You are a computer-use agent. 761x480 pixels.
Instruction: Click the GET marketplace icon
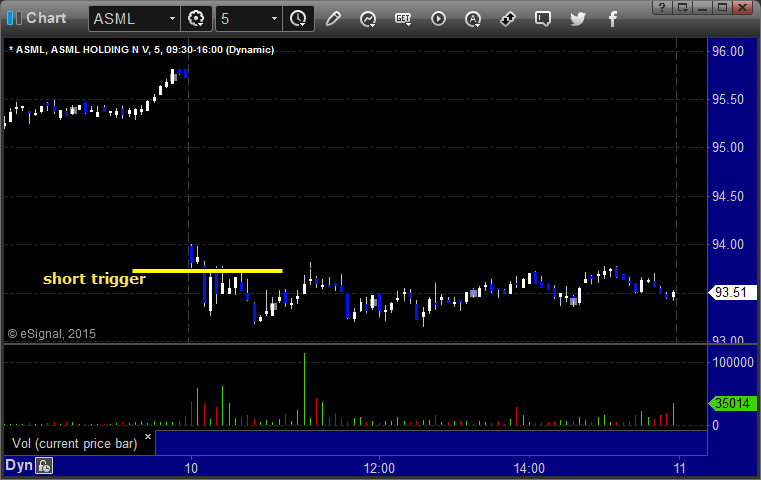[x=403, y=19]
